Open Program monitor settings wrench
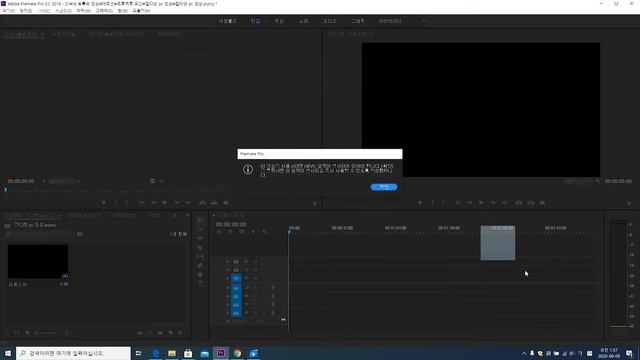The height and width of the screenshot is (360, 640). coord(598,181)
